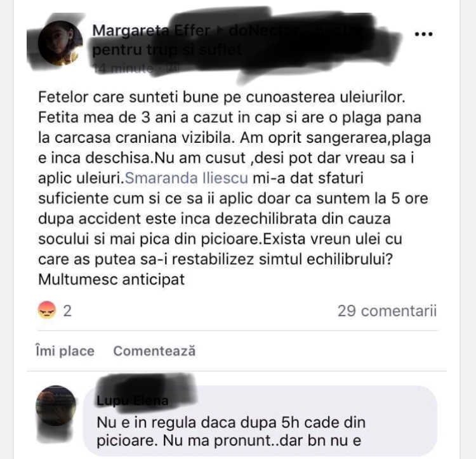Click the arrow between poster and group name
This screenshot has width=476, height=459.
coord(220,31)
